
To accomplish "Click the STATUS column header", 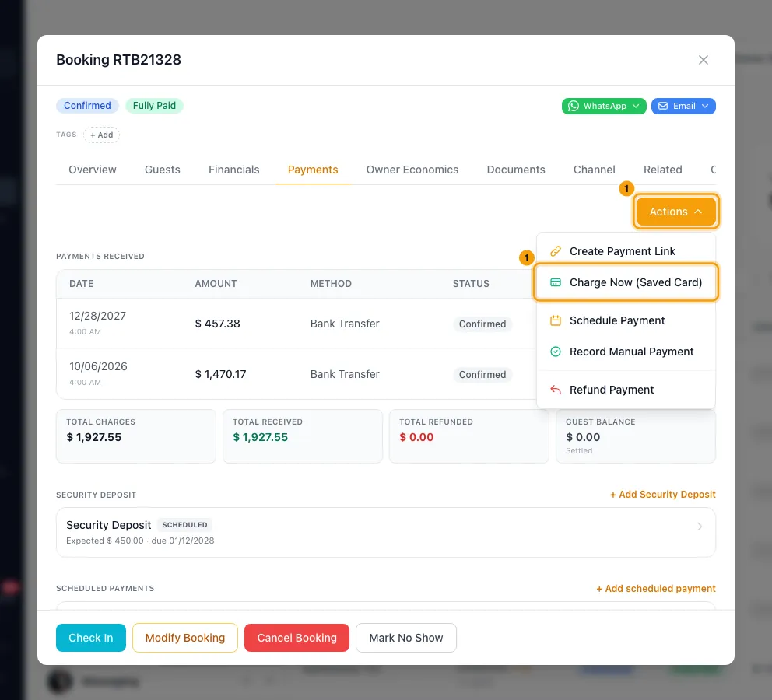I will click(471, 284).
